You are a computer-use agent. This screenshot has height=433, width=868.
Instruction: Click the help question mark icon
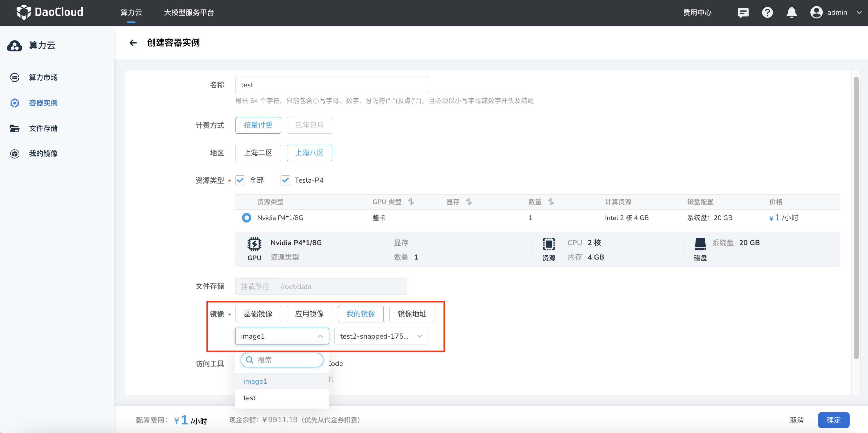pos(767,13)
